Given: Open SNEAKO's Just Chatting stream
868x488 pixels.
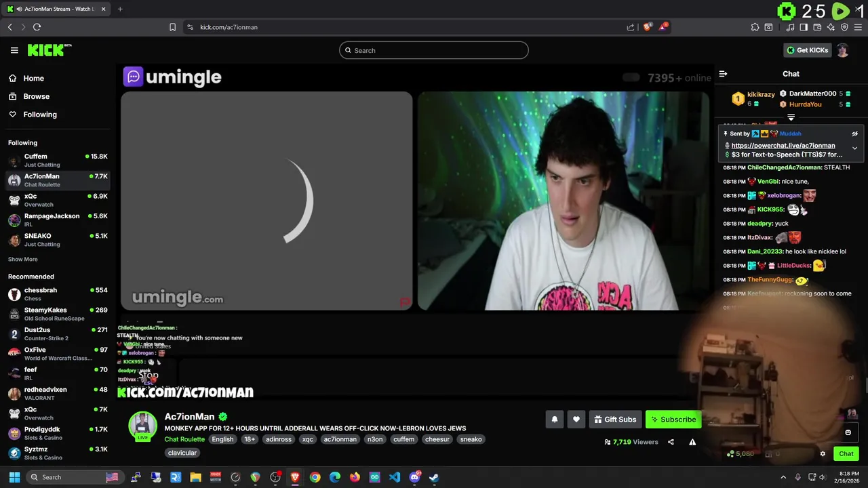Looking at the screenshot, I should click(x=58, y=240).
